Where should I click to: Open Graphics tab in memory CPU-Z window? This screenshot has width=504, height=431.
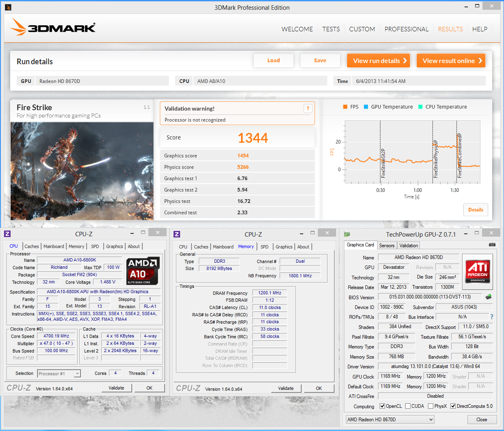point(284,247)
